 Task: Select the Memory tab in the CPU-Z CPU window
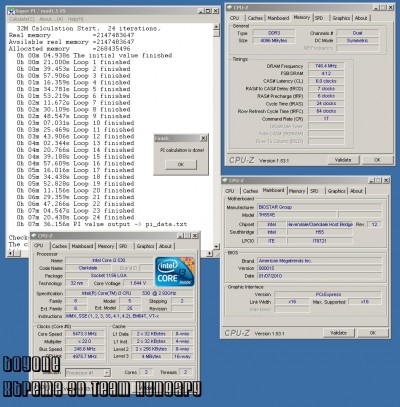tap(106, 246)
